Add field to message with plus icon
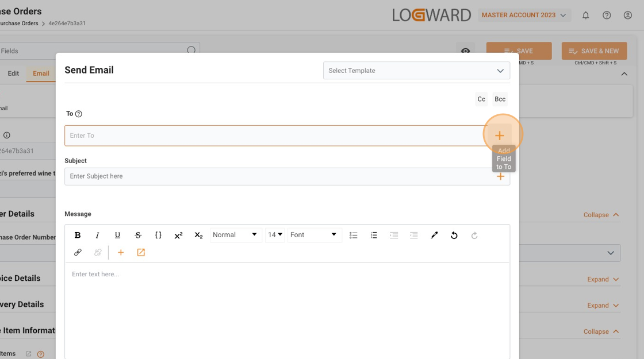Viewport: 644px width, 359px height. click(x=121, y=252)
